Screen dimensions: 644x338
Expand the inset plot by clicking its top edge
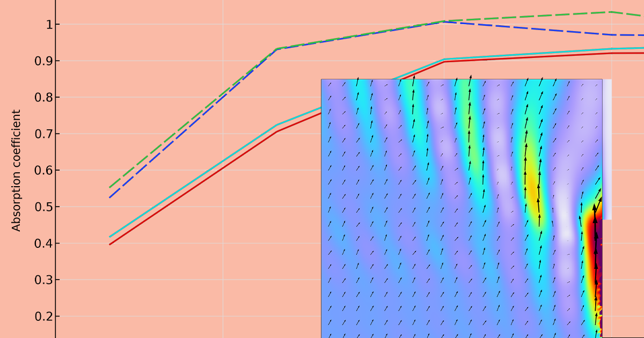[x=462, y=79]
